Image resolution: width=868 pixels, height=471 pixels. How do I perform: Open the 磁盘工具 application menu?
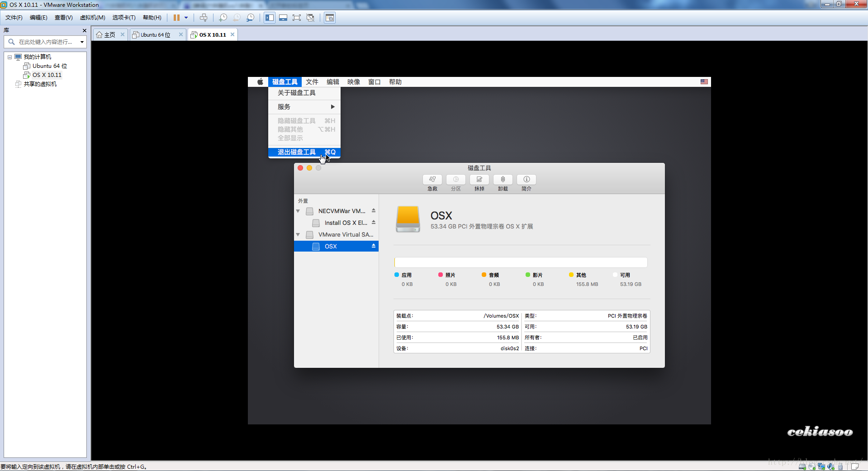point(285,82)
